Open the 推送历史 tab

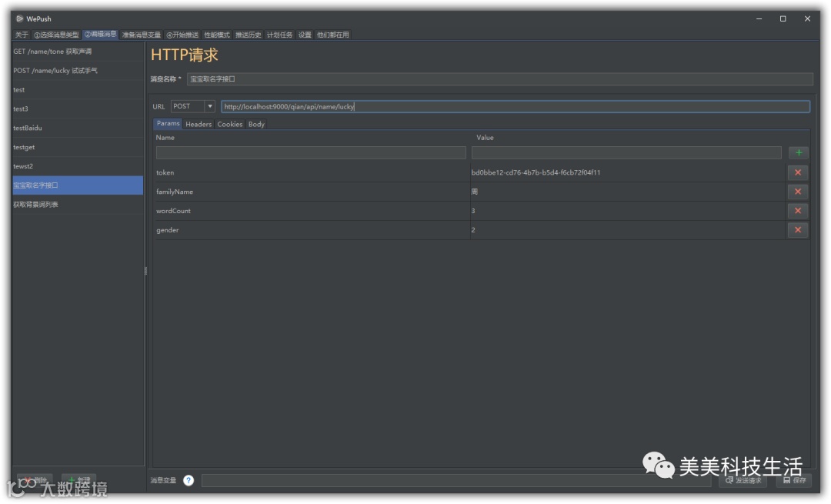tap(248, 35)
